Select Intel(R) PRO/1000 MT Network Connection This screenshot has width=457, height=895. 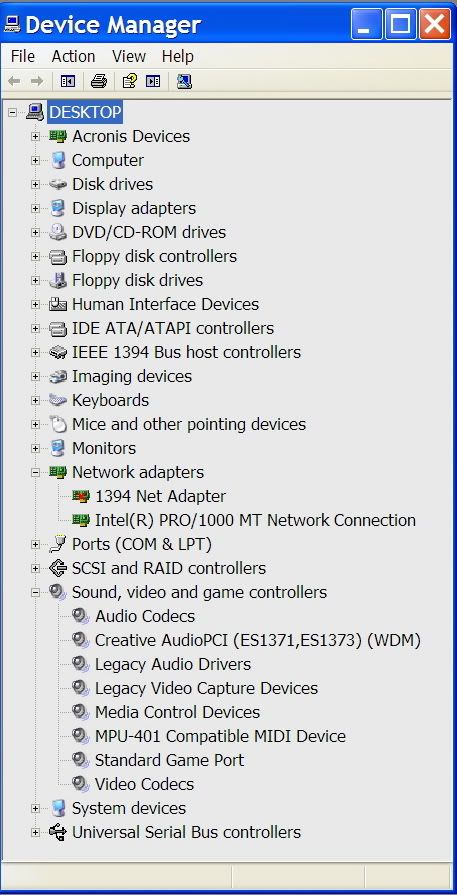[x=255, y=520]
